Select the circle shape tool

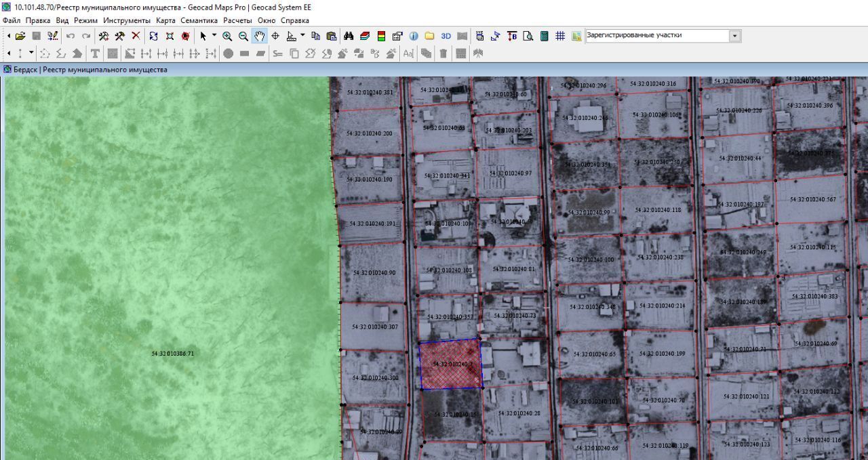point(228,54)
